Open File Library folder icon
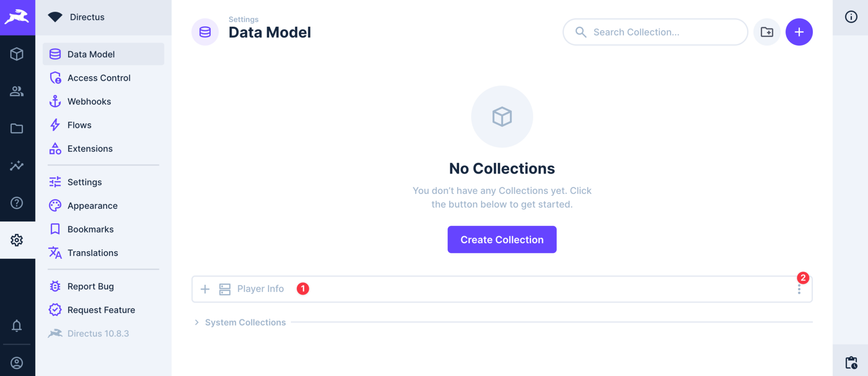 17,128
